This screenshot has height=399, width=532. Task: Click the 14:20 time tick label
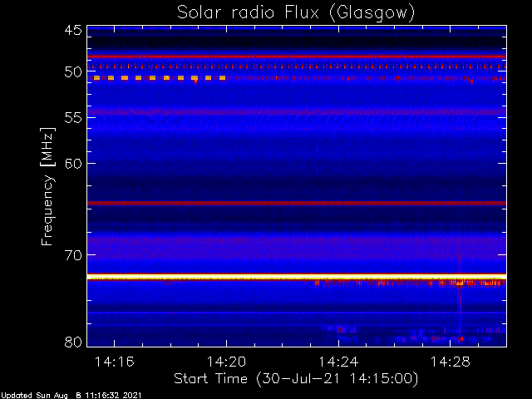[226, 362]
